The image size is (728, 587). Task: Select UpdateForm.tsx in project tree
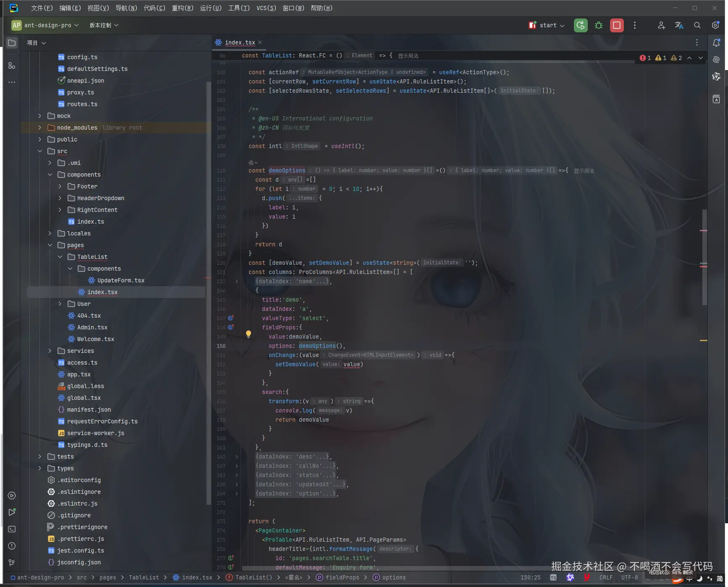pos(116,280)
